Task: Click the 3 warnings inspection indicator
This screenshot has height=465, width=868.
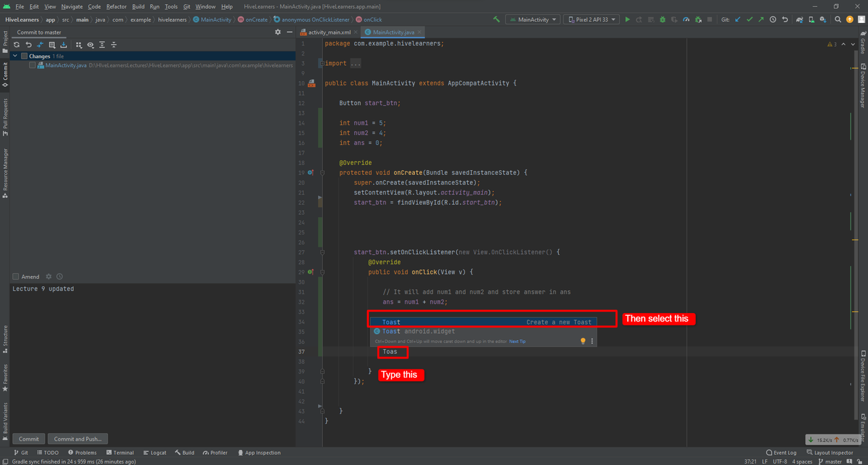Action: tap(831, 45)
